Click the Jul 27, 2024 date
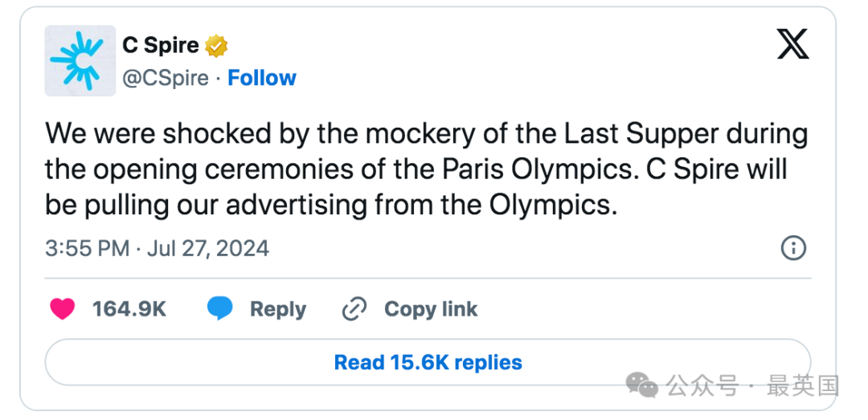 tap(208, 248)
